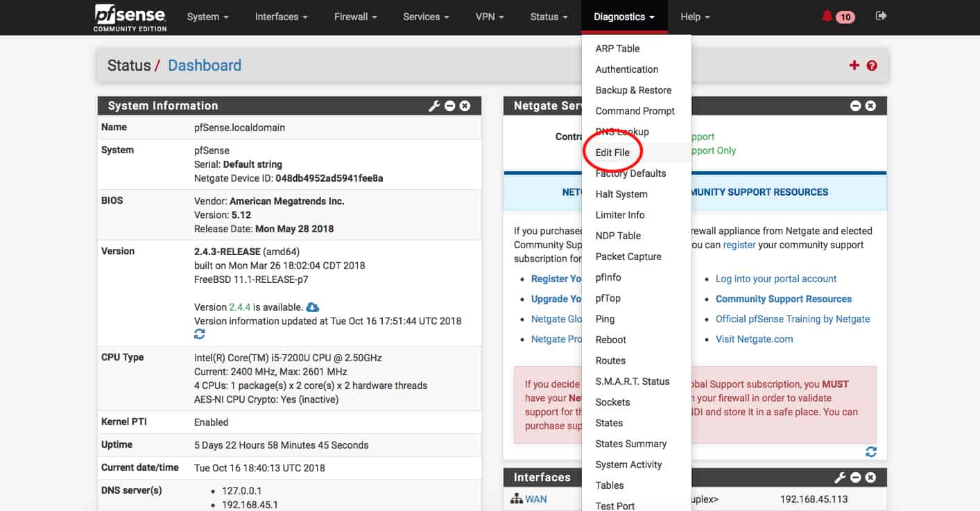980x511 pixels.
Task: Click the WAN interface link
Action: click(535, 499)
